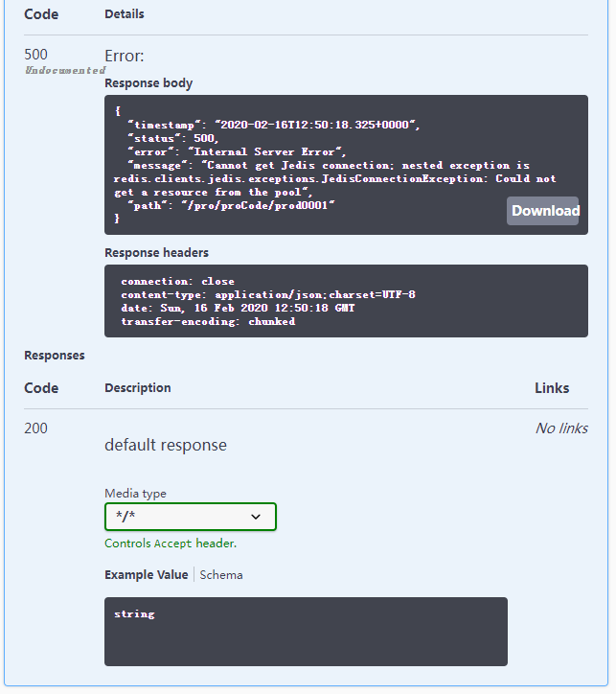This screenshot has height=694, width=616.
Task: Click inside the Response headers code block
Action: pyautogui.click(x=346, y=301)
